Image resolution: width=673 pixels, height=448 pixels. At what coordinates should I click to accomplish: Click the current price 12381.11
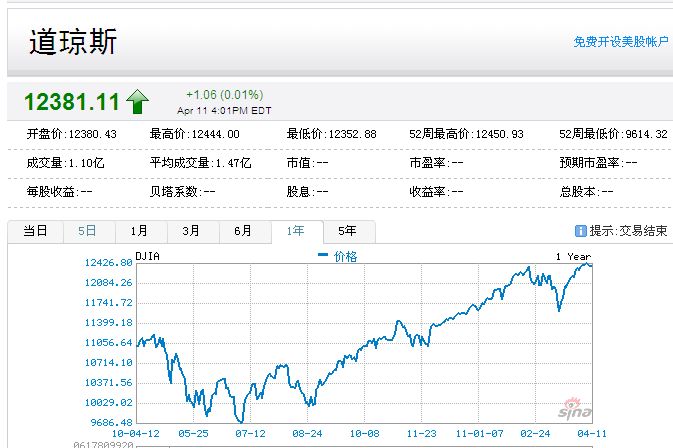coord(72,102)
